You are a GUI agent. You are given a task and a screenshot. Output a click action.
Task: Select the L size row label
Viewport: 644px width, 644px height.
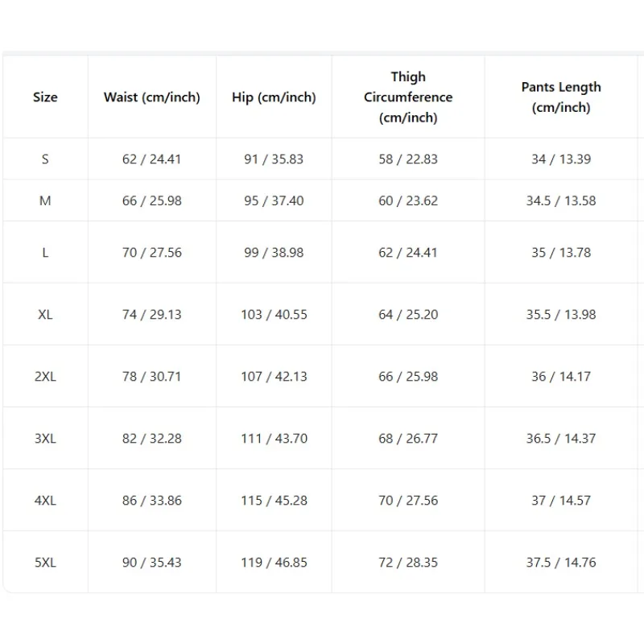click(45, 253)
